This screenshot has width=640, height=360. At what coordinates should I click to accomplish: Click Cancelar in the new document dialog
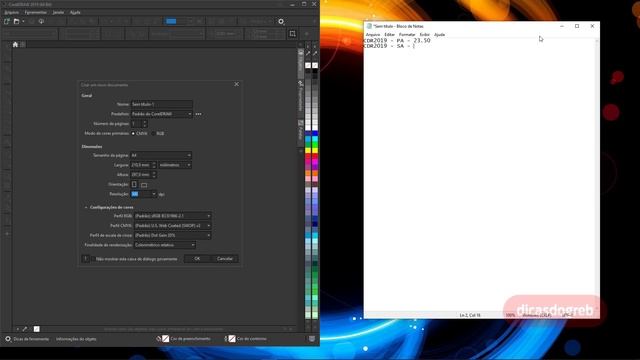224,259
